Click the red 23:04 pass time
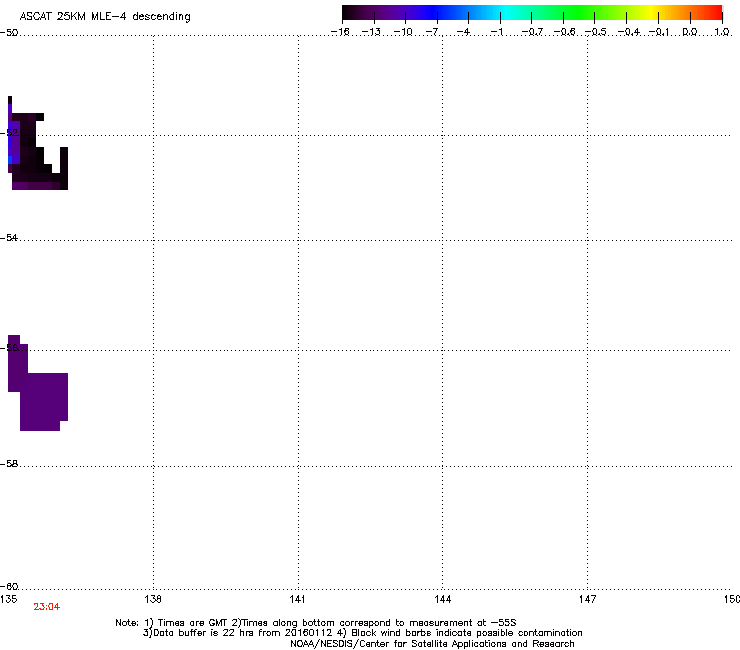 (x=47, y=607)
